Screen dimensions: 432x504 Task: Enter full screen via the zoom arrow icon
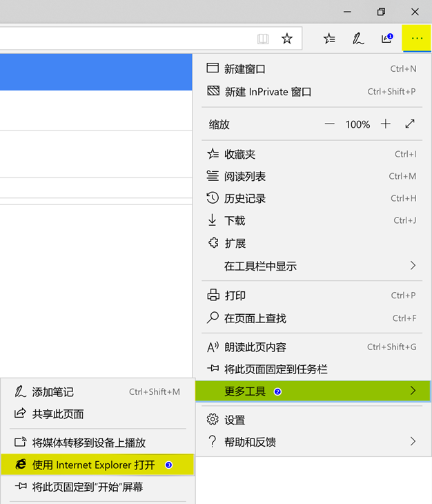coord(410,124)
